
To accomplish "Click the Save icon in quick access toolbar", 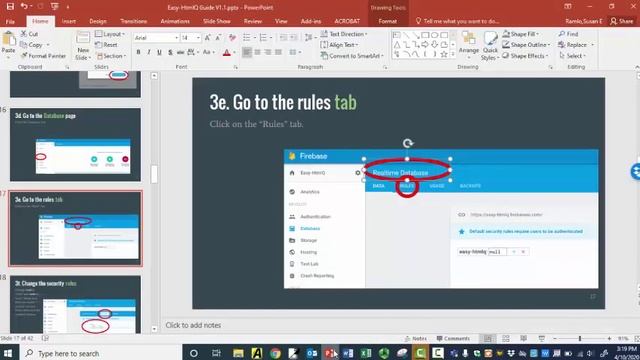I will 10,6.
